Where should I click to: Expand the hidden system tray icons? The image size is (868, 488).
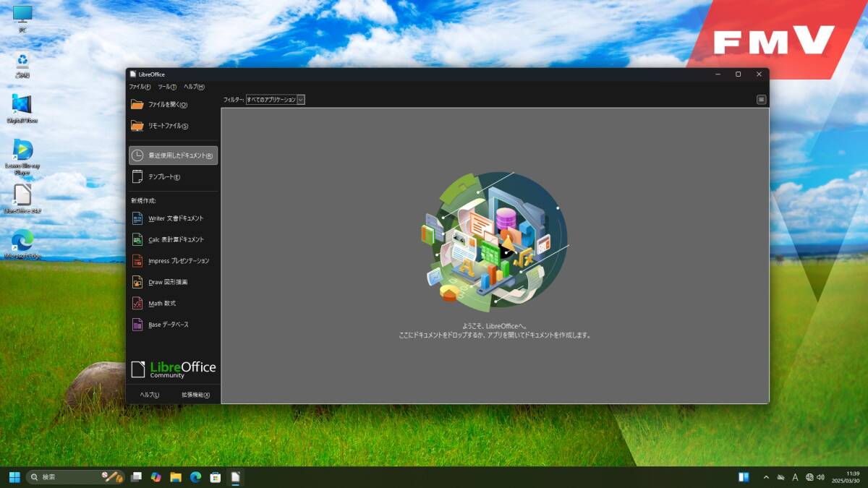click(766, 477)
